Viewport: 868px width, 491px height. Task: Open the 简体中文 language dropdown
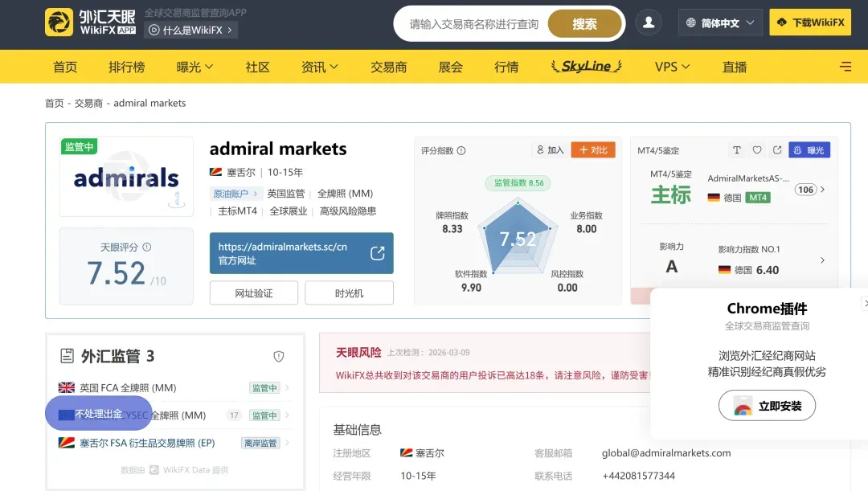tap(720, 23)
